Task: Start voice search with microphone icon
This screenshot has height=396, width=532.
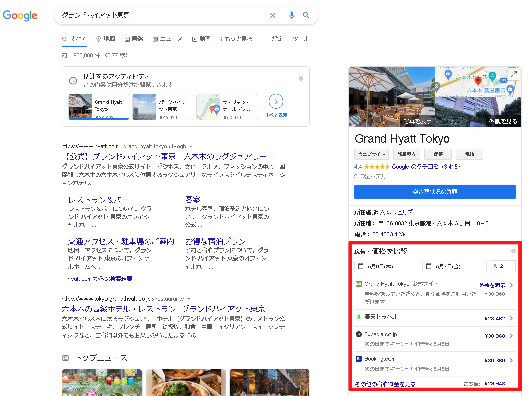Action: [x=292, y=15]
